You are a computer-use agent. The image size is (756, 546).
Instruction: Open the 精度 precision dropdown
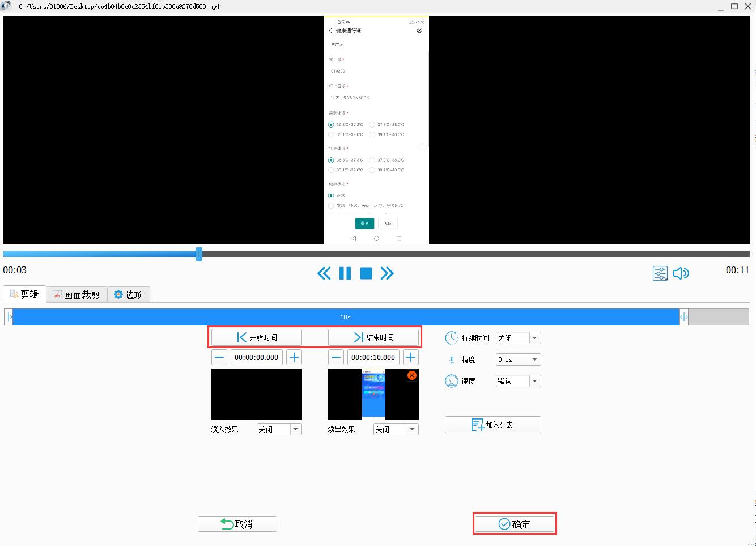(x=534, y=359)
